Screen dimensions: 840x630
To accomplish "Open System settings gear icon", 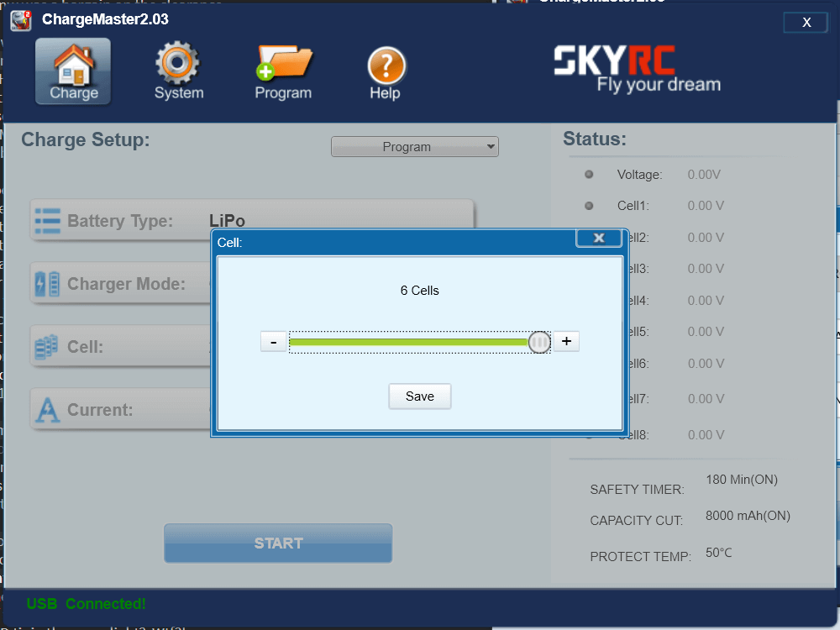I will tap(178, 64).
